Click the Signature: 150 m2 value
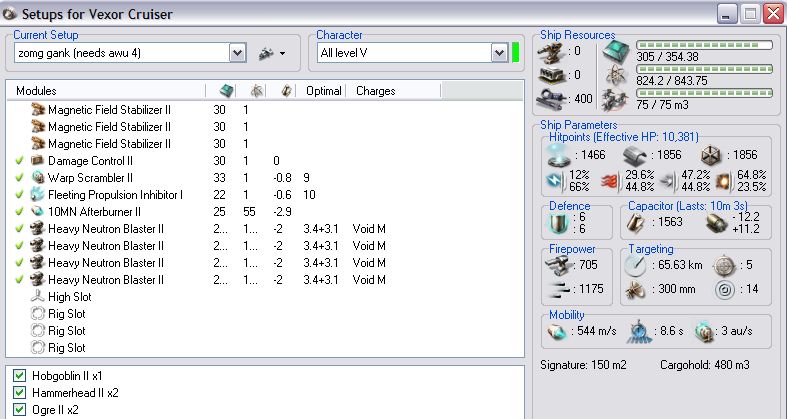Viewport: 787px width, 419px height. [x=583, y=365]
